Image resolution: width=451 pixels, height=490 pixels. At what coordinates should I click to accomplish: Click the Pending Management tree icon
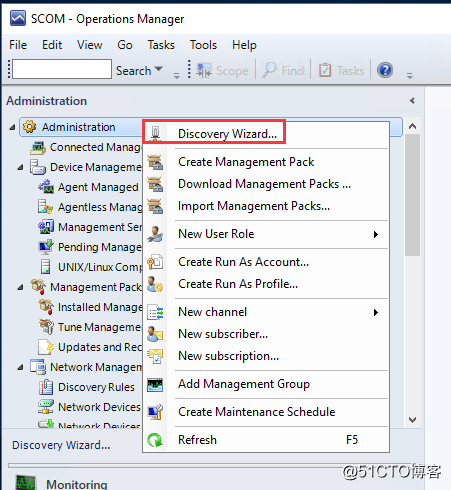46,247
